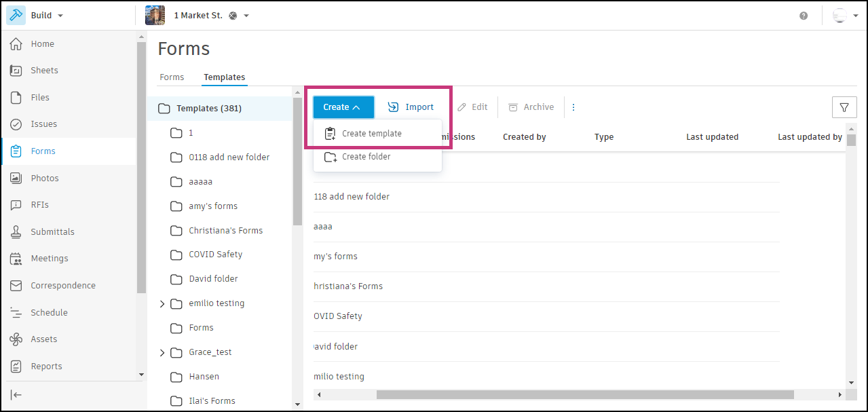Click the blue Create button
Image resolution: width=868 pixels, height=412 pixels.
click(x=343, y=107)
